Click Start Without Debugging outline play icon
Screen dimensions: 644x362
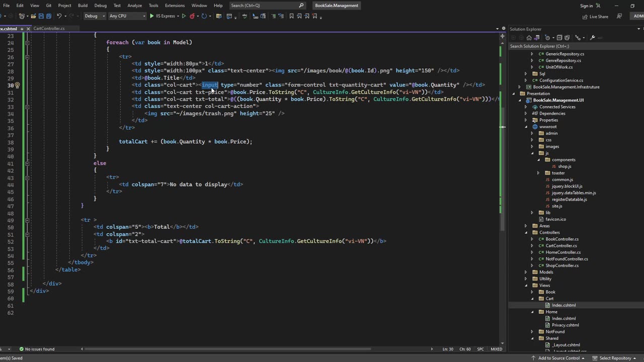[184, 16]
